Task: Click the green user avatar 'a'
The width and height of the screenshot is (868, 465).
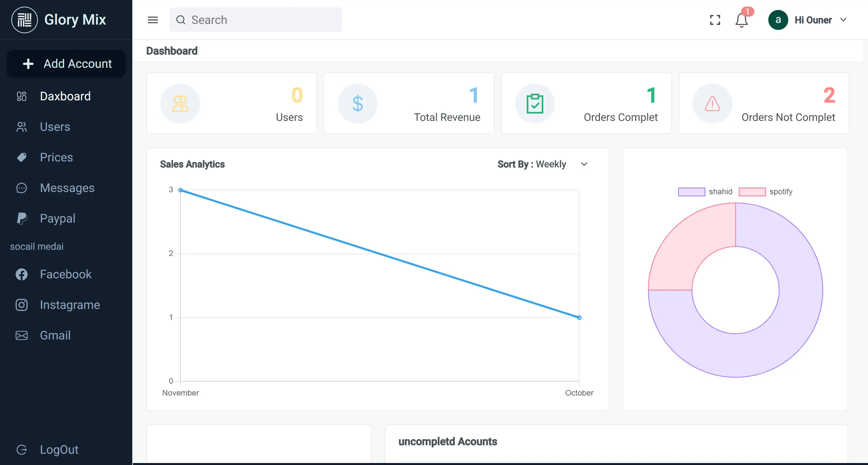Action: pyautogui.click(x=778, y=20)
